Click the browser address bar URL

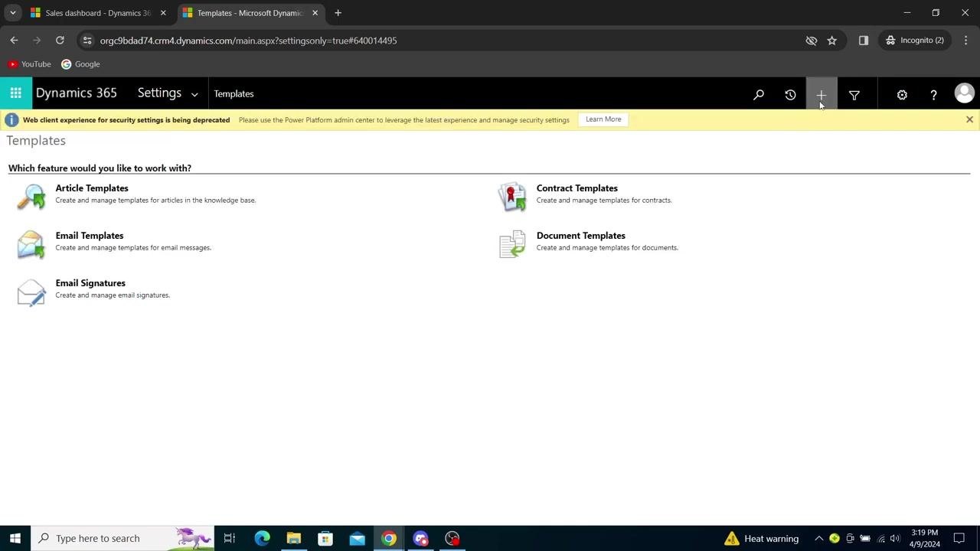click(x=248, y=41)
